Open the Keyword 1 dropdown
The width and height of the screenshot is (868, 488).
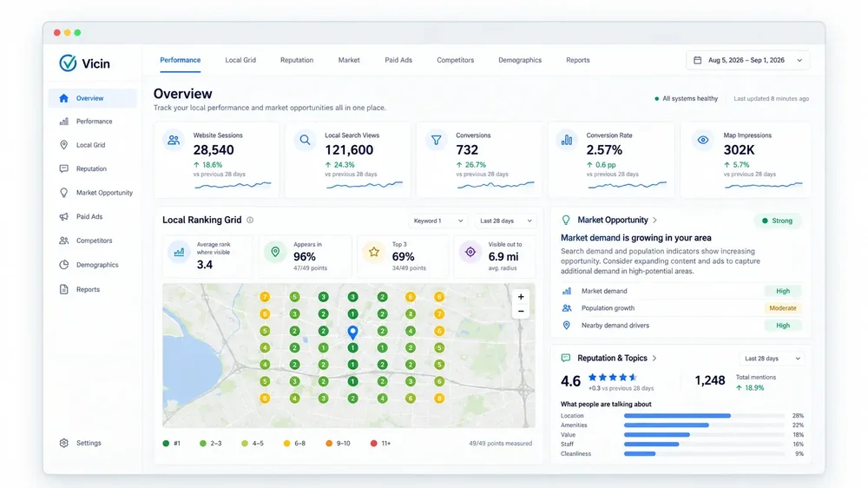pyautogui.click(x=437, y=221)
